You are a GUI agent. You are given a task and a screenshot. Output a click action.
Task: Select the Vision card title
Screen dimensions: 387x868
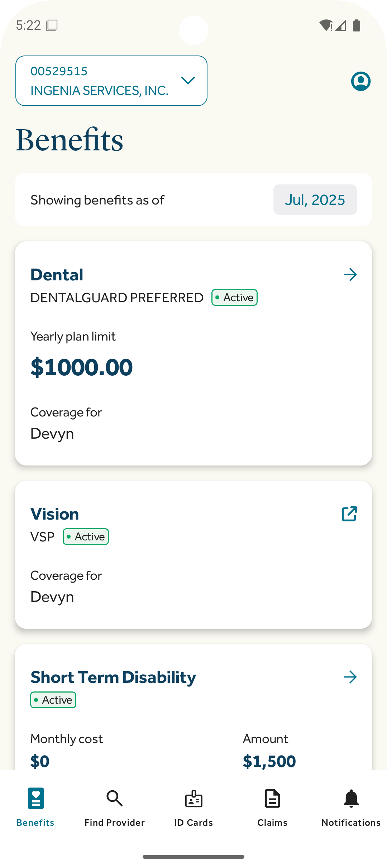point(55,514)
